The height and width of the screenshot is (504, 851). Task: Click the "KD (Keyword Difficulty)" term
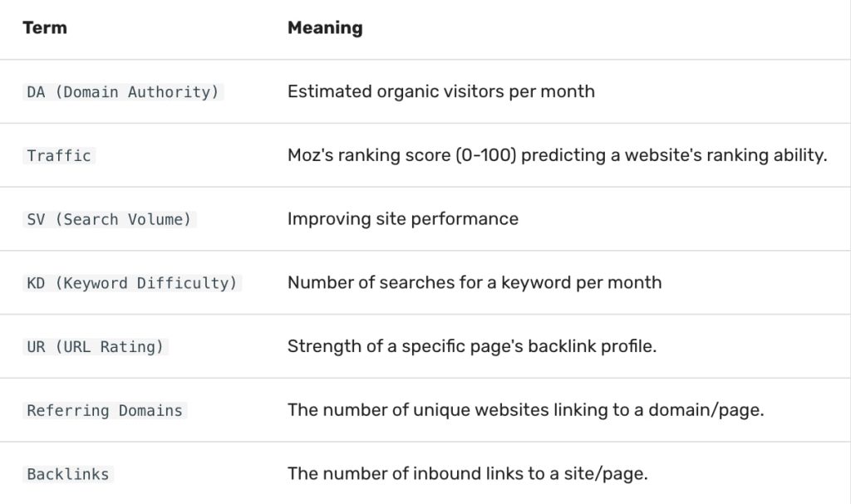click(x=132, y=283)
